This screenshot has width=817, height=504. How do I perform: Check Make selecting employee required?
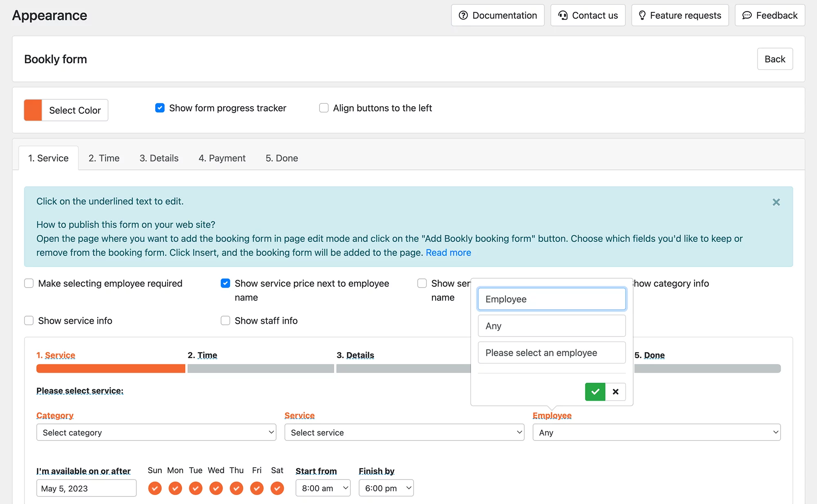(x=29, y=283)
